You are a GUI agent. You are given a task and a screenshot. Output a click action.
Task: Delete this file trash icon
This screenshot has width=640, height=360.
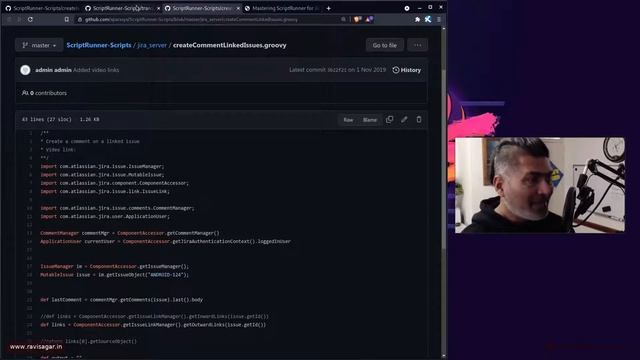click(419, 120)
